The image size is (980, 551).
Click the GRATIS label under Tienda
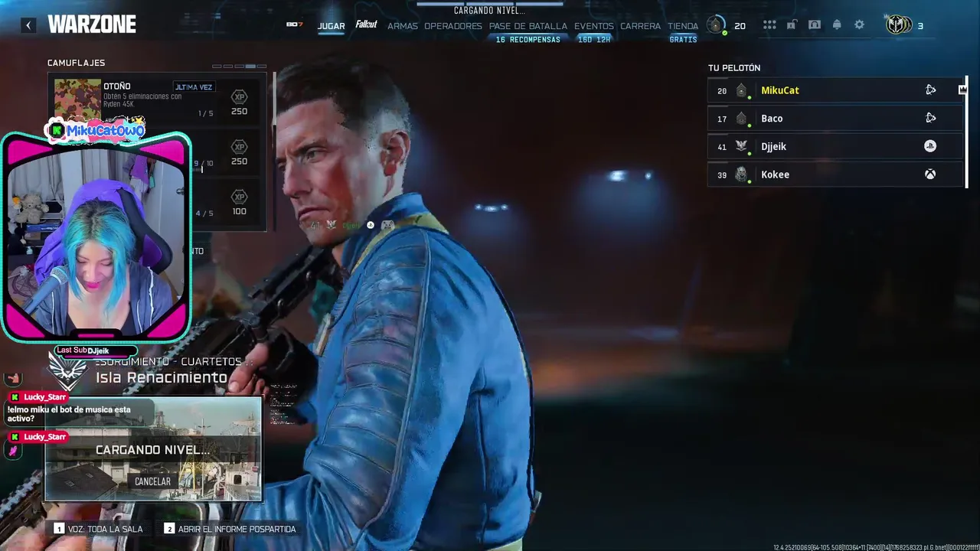(683, 39)
